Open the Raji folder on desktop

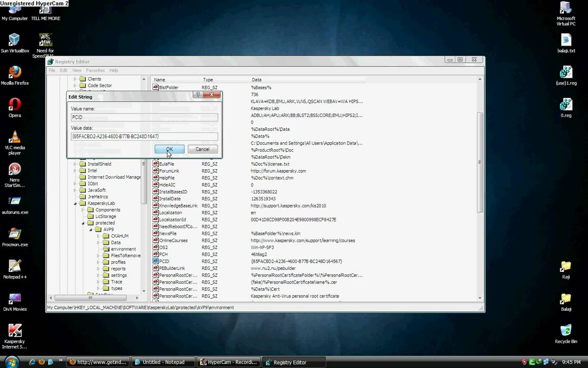coord(566,270)
